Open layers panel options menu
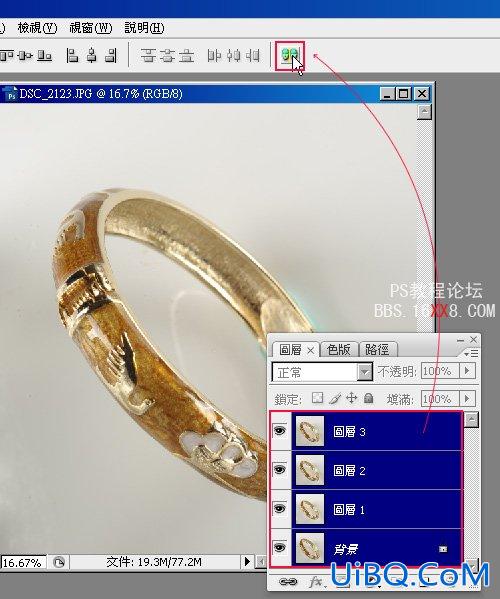The image size is (500, 599). coord(471,353)
